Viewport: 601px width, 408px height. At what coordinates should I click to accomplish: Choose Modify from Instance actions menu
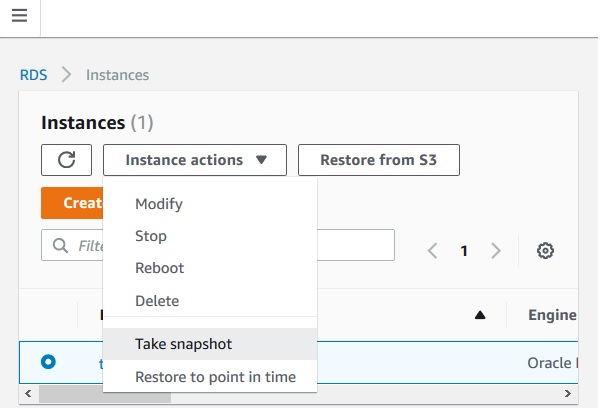tap(159, 204)
